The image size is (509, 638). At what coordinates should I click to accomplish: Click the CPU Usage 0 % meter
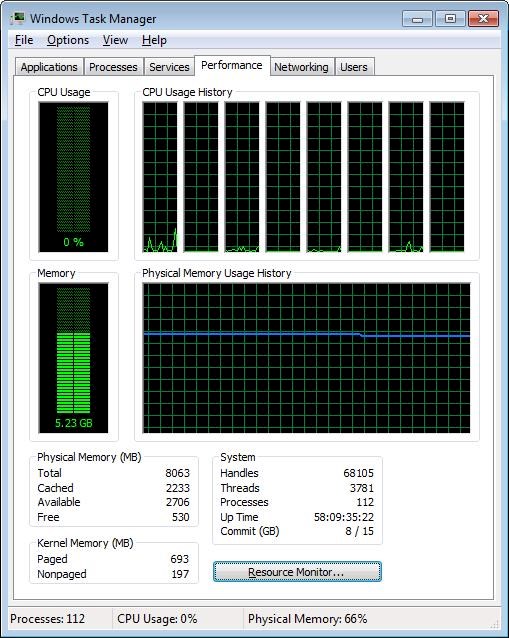(x=73, y=177)
